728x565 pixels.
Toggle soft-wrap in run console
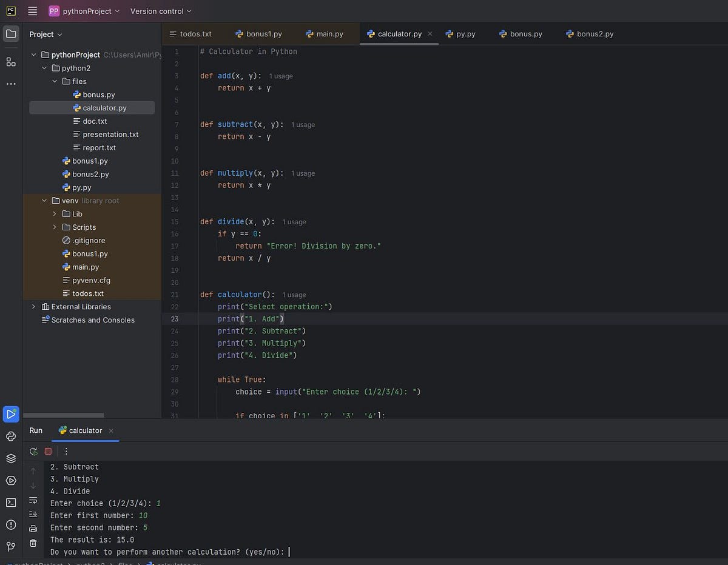pyautogui.click(x=33, y=500)
